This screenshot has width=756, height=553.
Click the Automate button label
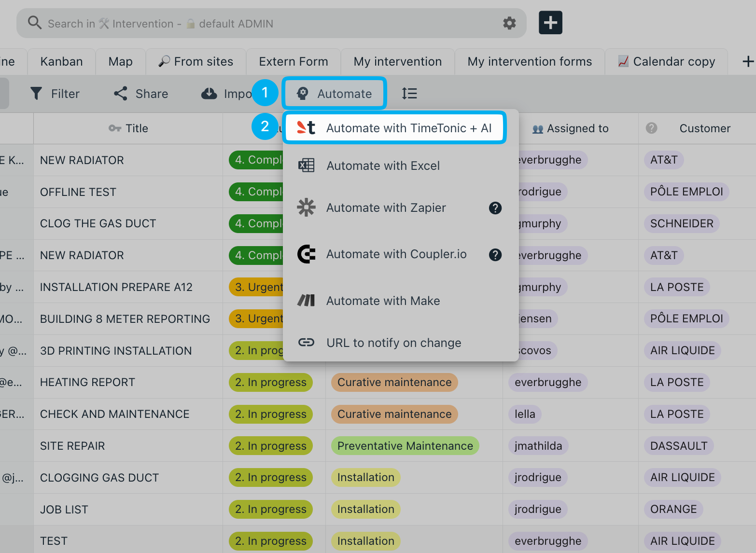pos(344,94)
